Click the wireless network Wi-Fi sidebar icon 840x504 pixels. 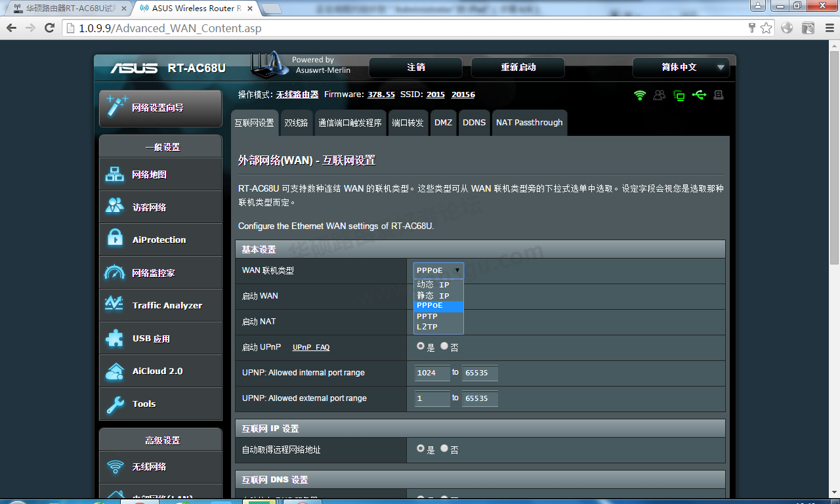115,467
